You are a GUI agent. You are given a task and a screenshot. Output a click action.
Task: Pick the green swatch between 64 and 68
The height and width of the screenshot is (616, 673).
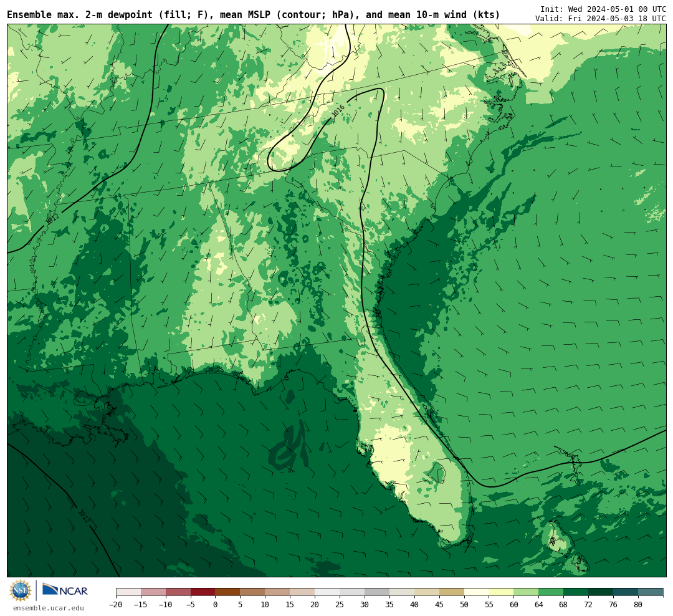pos(551,592)
